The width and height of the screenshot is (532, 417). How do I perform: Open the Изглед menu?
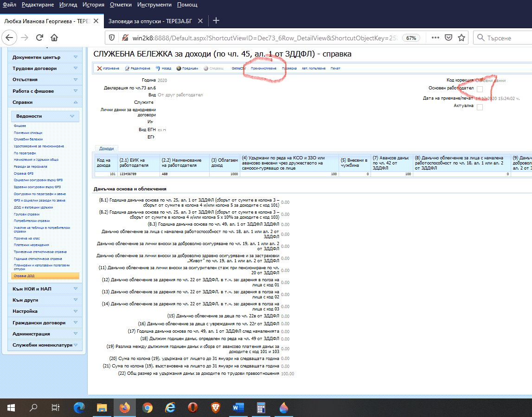pyautogui.click(x=68, y=5)
